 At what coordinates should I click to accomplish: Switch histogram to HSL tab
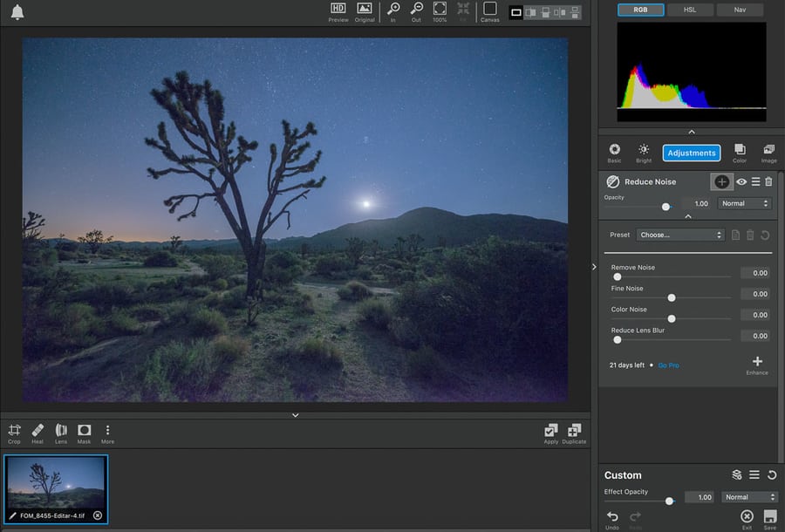click(690, 10)
